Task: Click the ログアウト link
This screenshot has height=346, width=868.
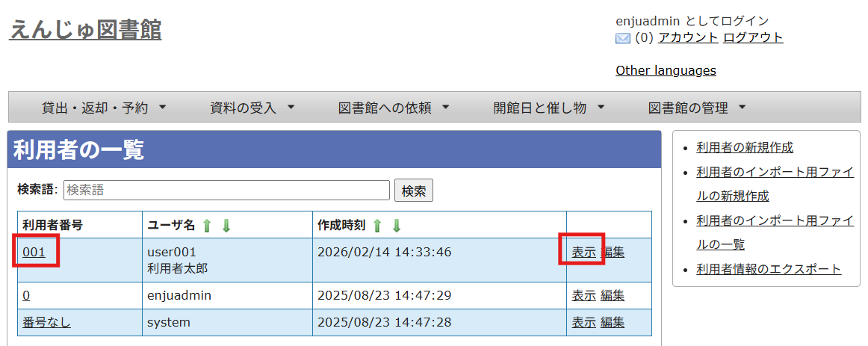Action: point(753,37)
